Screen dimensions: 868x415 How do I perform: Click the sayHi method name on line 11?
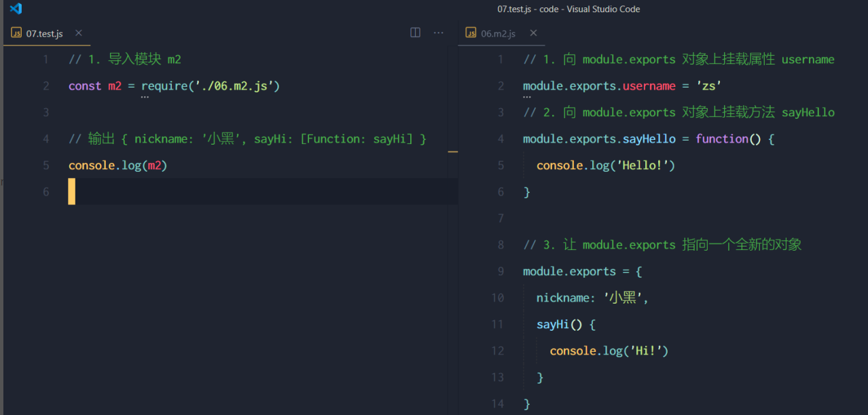click(553, 324)
